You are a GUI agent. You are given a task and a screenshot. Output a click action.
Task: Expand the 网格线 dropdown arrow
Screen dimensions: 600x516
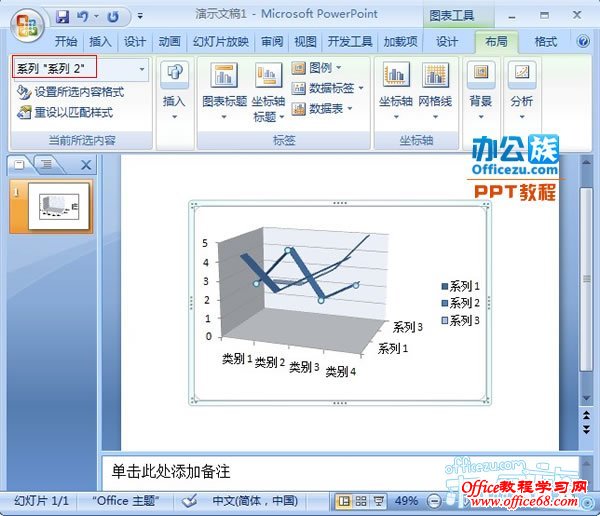point(435,117)
